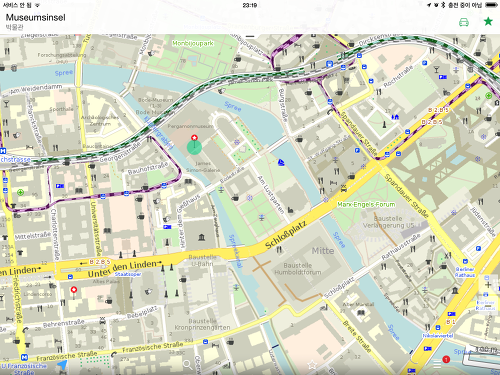Tap bus stop icon left of Staatsoper
This screenshot has height=375, width=500.
point(70,277)
